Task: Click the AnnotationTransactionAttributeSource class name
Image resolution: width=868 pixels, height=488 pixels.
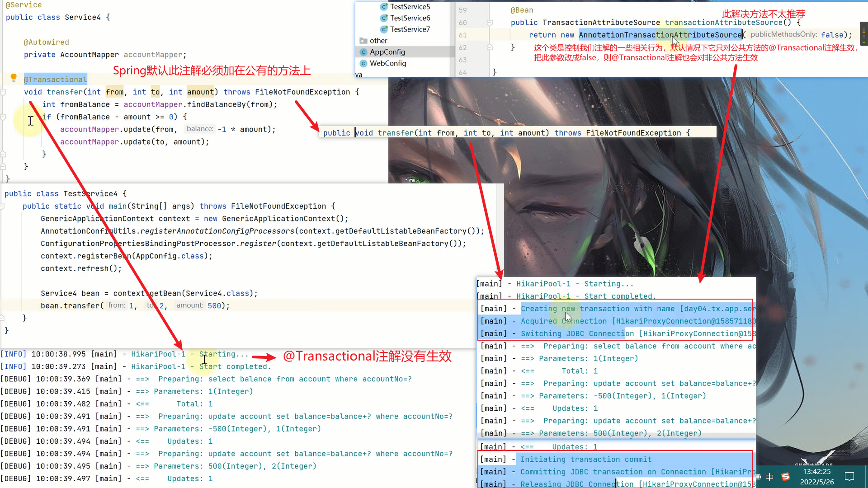Action: 660,35
